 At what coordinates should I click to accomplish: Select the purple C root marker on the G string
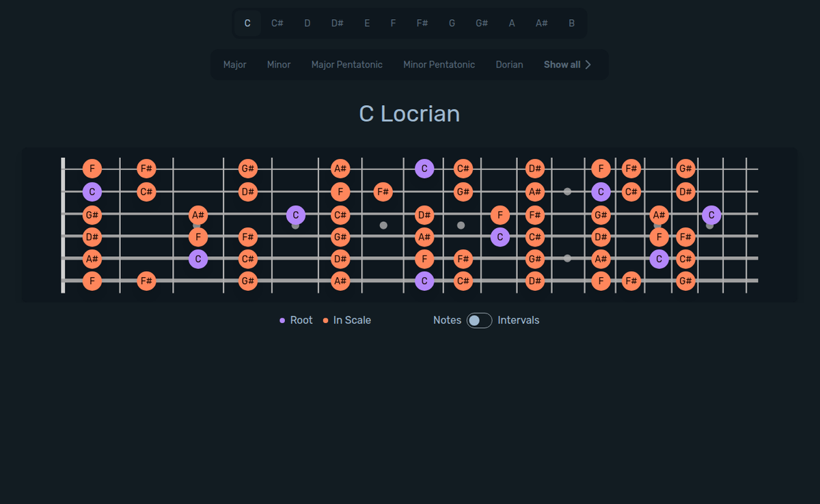coord(295,214)
